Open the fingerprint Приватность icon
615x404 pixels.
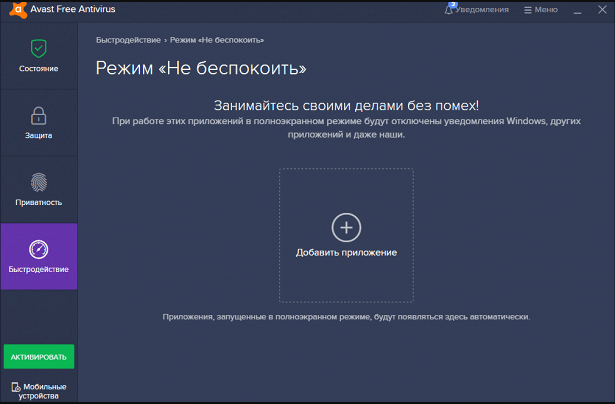pos(39,182)
